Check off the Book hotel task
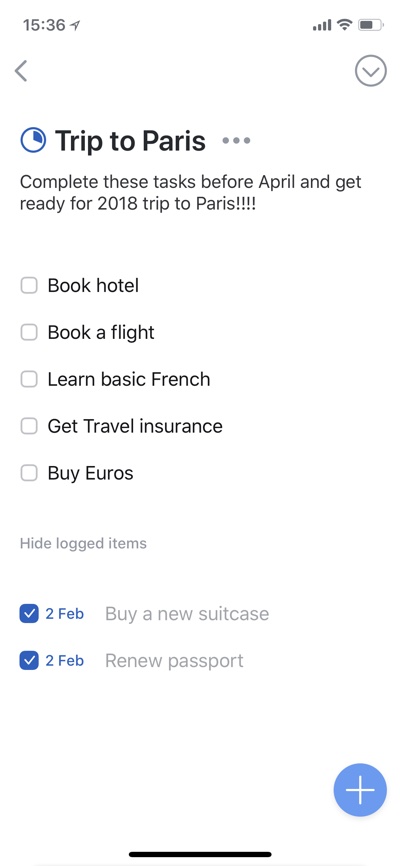Viewport: 400px width, 866px height. [x=29, y=286]
